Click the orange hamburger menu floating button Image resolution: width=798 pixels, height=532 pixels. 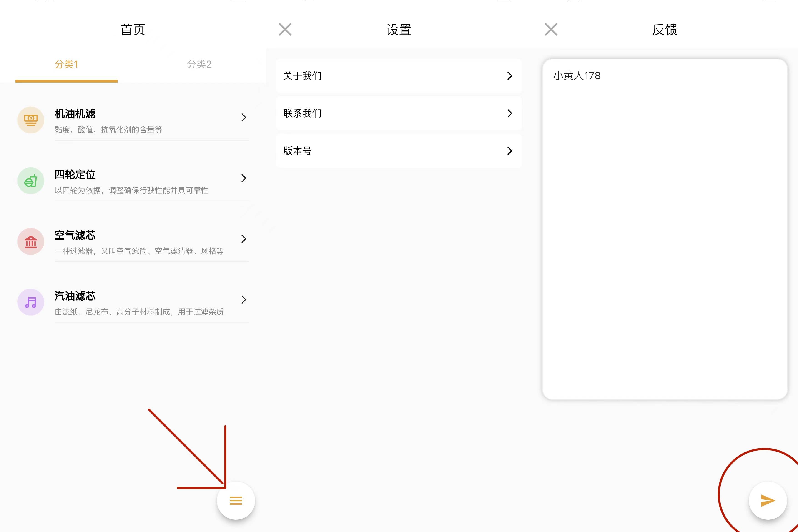[x=236, y=500]
